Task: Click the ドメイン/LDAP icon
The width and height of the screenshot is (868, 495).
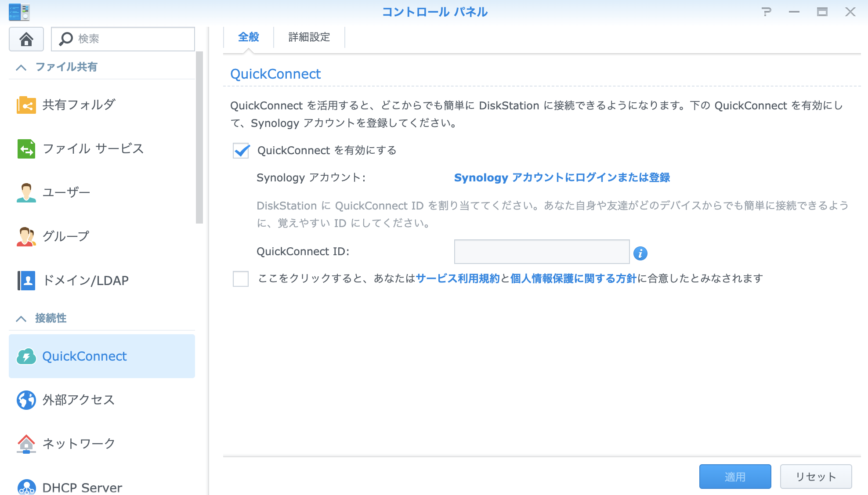Action: point(26,281)
